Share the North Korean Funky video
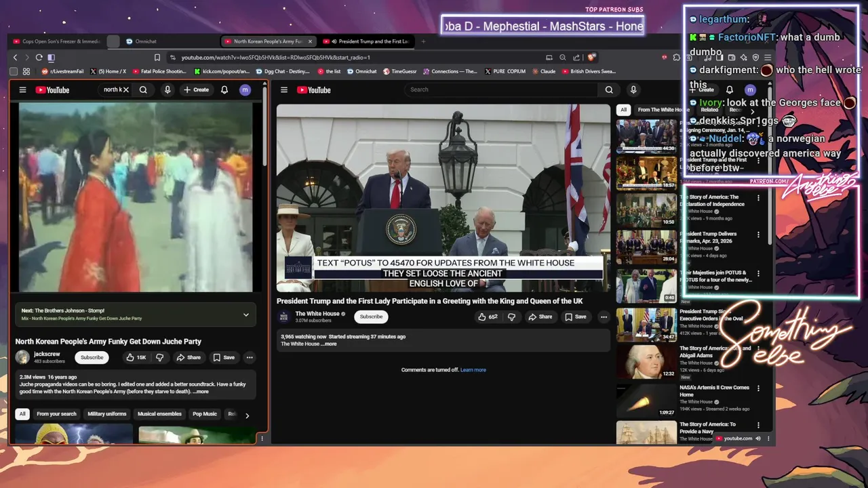 pos(189,357)
